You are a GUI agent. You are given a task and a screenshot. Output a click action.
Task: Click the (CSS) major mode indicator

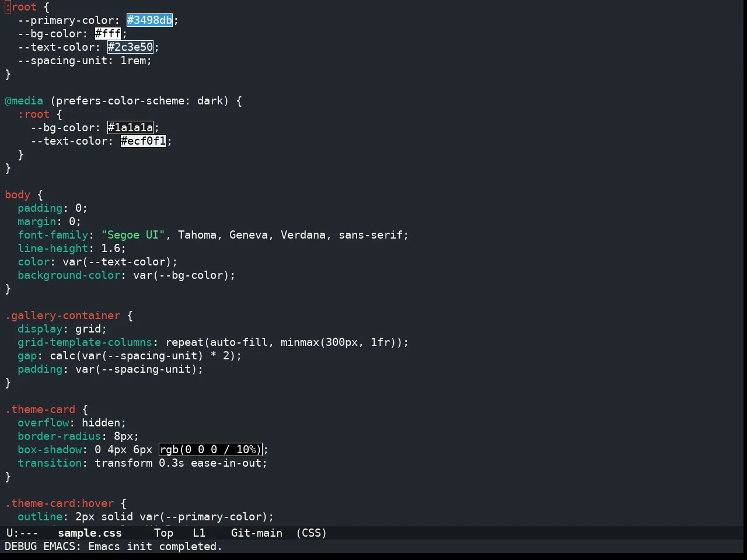[x=312, y=533]
